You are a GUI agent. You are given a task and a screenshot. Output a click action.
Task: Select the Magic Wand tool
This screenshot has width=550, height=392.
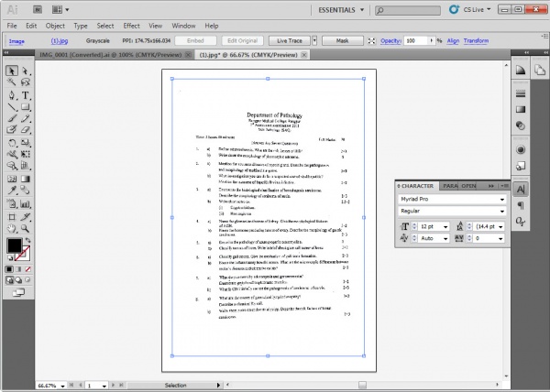pos(11,82)
